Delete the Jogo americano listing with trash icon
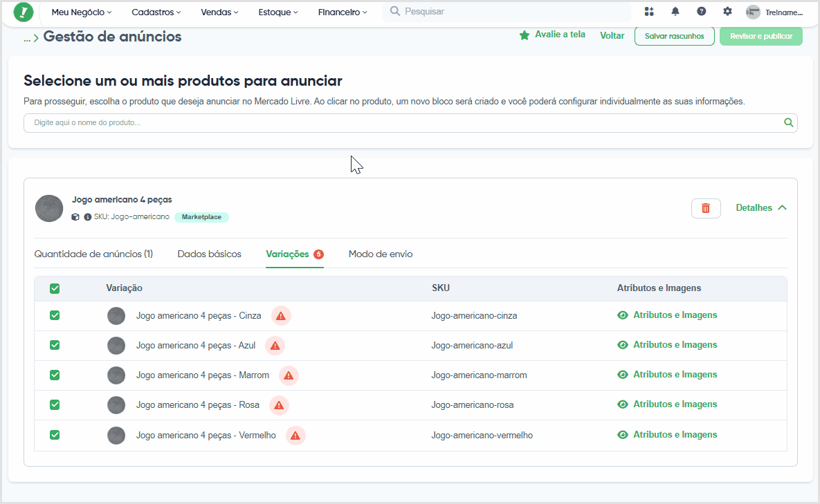The image size is (820, 504). pos(705,208)
